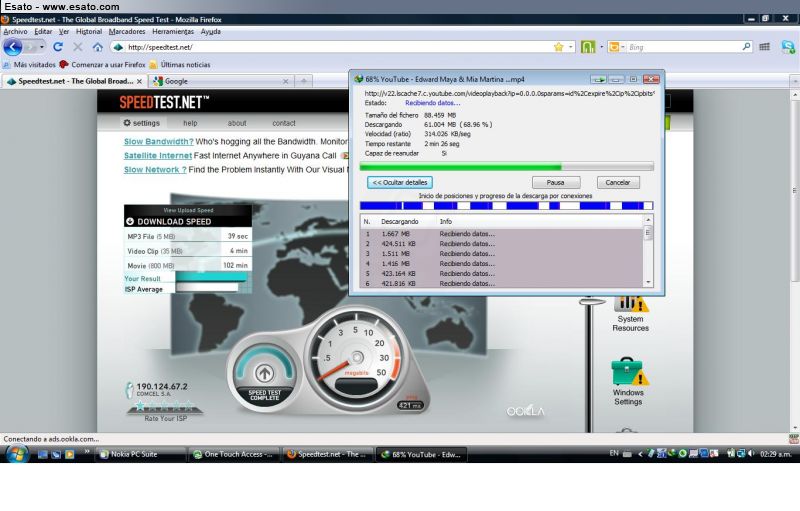Switch to the 68% YouTube download taskbar item

[421, 454]
